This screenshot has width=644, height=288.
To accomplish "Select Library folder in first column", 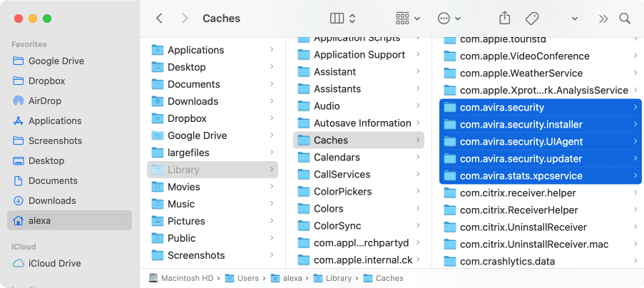I will [213, 170].
